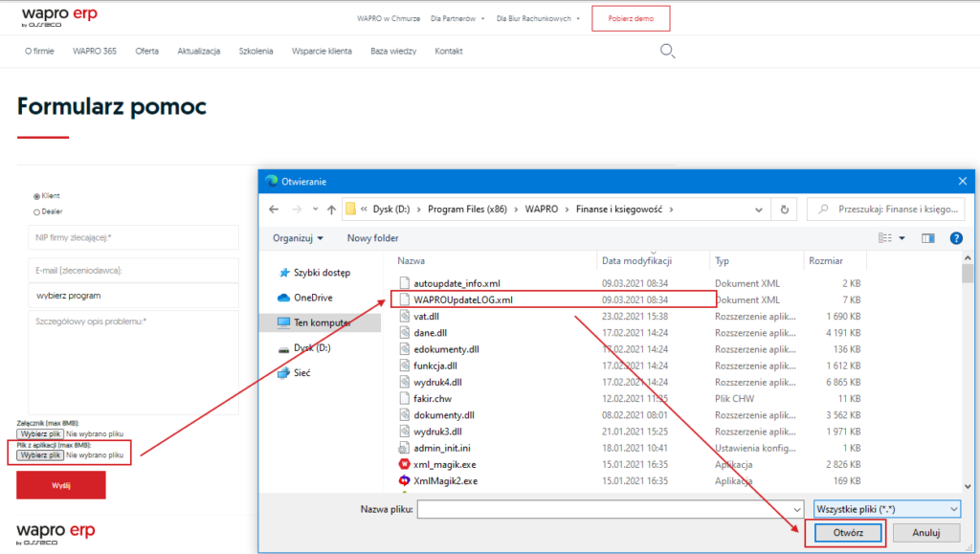Click the wydruk4.dll file icon
Viewport: 980px width, 554px height.
[405, 382]
